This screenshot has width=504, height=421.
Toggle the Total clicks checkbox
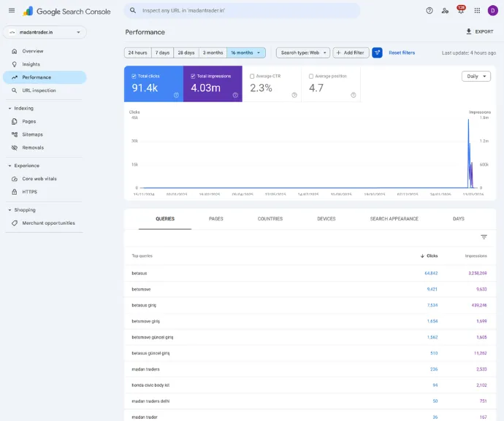coord(134,76)
